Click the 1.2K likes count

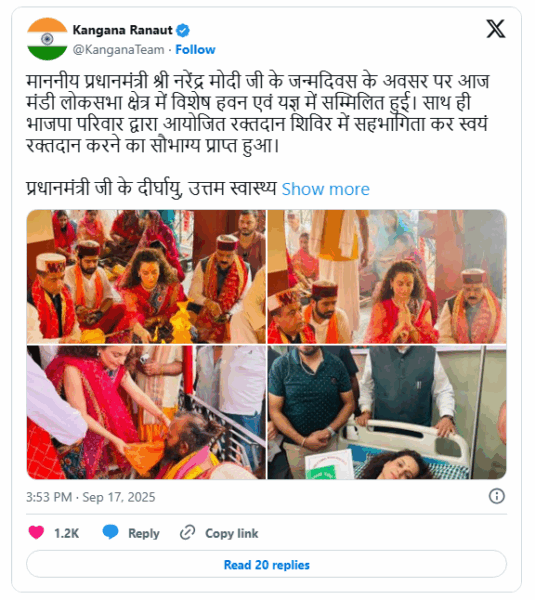pyautogui.click(x=67, y=533)
